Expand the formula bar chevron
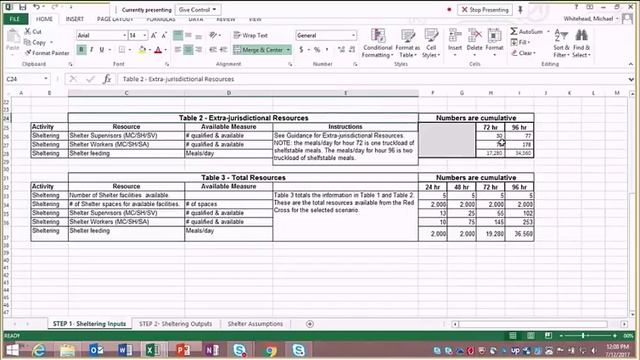Screen dimensions: 640x360 [x=631, y=79]
